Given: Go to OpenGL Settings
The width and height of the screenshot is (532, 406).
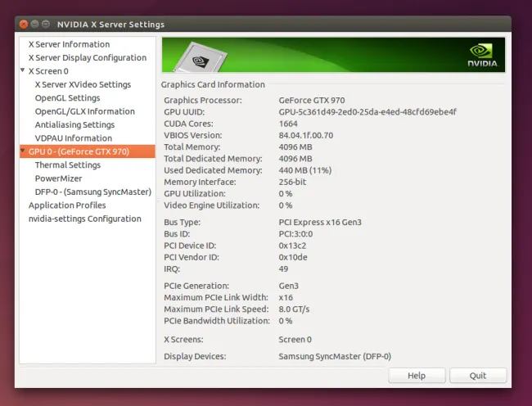Looking at the screenshot, I should tap(67, 98).
